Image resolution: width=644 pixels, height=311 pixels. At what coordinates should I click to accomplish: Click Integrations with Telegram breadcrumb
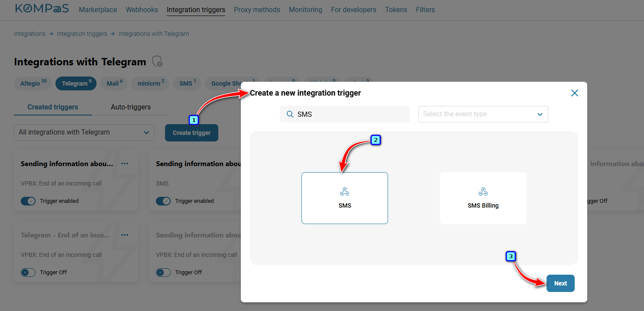coord(154,34)
